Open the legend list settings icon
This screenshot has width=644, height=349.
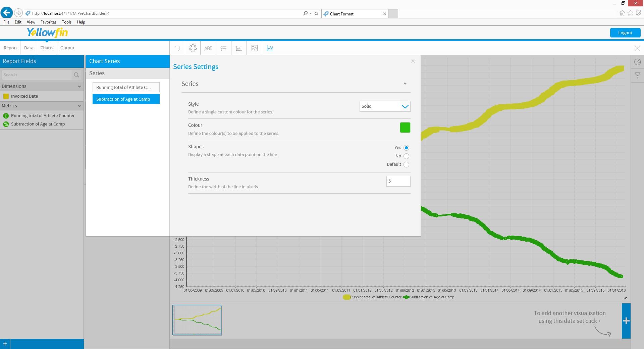coord(224,48)
